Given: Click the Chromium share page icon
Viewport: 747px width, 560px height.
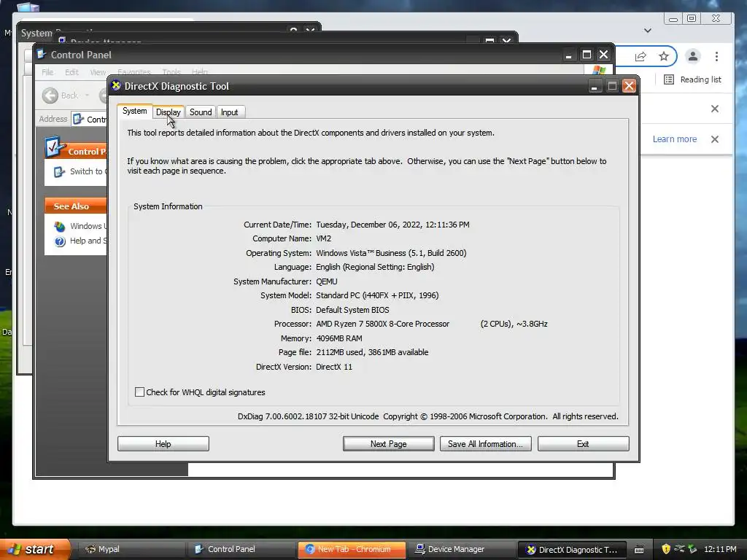Looking at the screenshot, I should click(640, 57).
